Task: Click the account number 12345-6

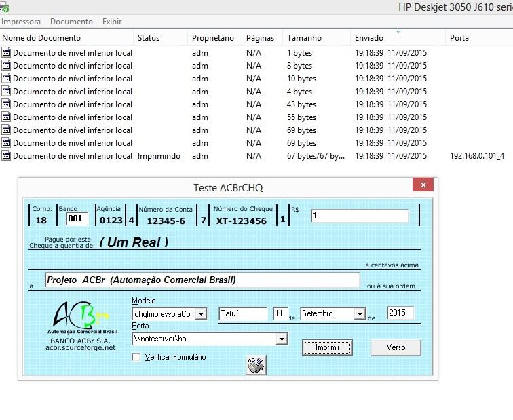Action: (166, 221)
